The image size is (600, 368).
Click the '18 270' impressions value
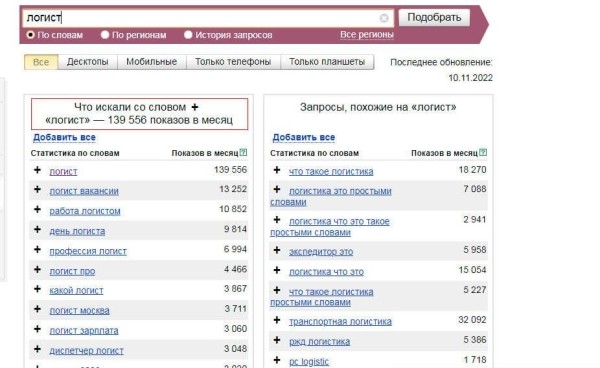(472, 169)
